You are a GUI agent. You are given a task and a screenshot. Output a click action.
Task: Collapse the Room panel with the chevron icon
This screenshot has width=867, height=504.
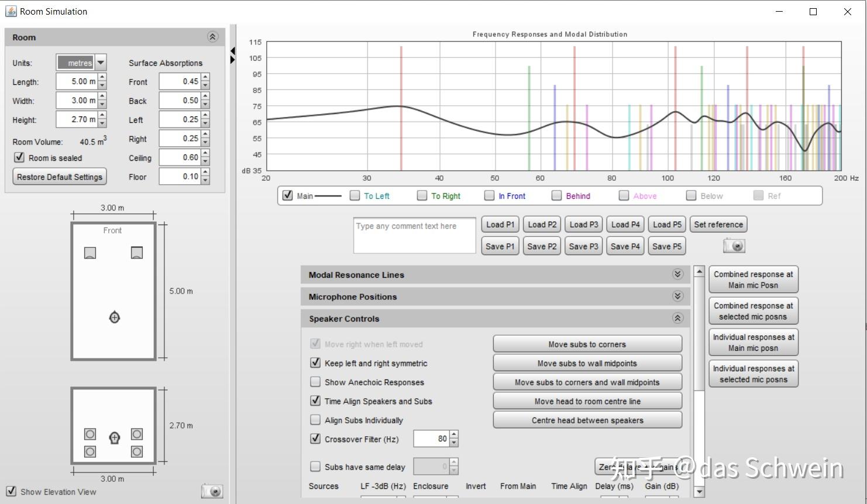click(212, 37)
